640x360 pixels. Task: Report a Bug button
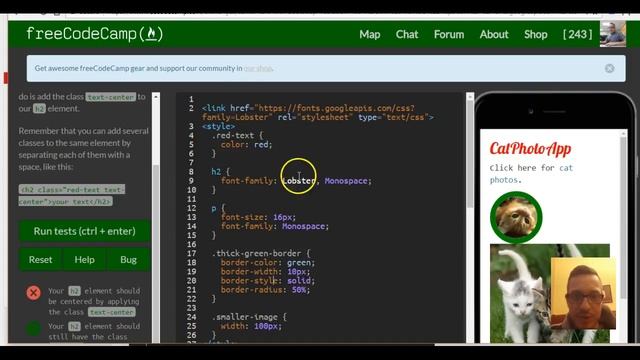pyautogui.click(x=128, y=260)
